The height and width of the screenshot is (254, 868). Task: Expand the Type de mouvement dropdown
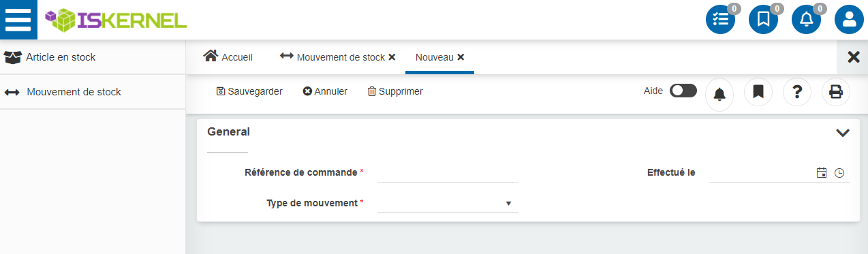pyautogui.click(x=448, y=203)
